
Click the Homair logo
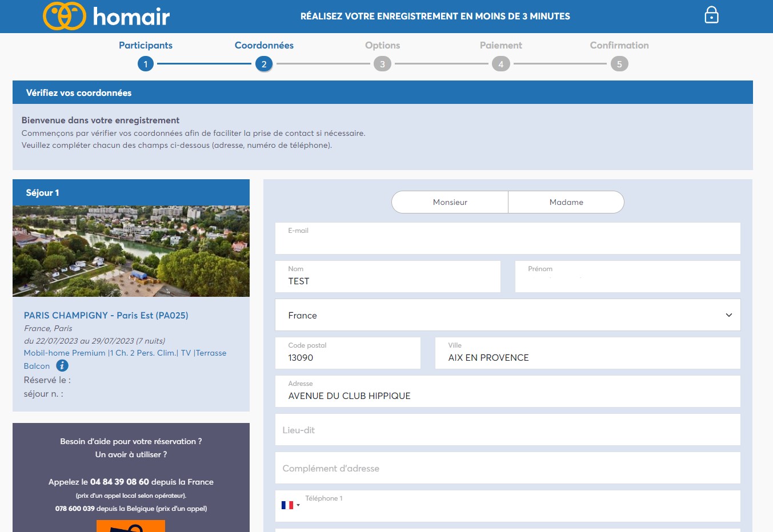[107, 16]
